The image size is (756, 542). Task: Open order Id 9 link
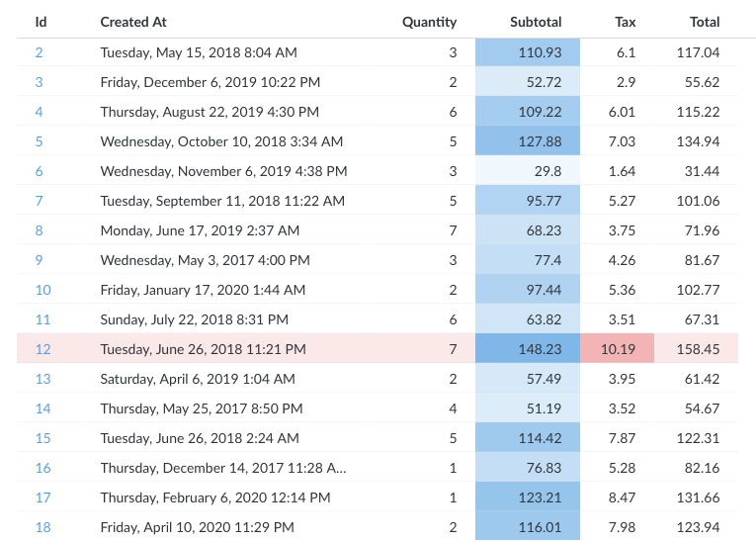(x=40, y=260)
